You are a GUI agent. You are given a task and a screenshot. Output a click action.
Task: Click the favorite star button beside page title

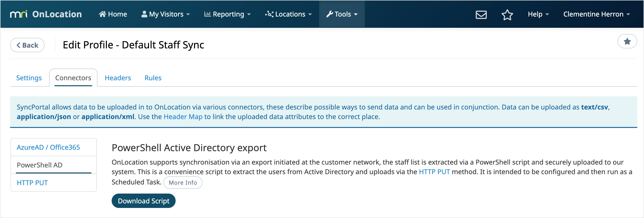point(627,41)
